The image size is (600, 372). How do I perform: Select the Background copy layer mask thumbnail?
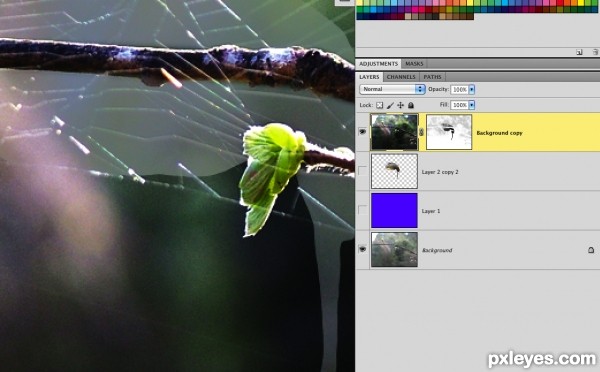pyautogui.click(x=449, y=132)
